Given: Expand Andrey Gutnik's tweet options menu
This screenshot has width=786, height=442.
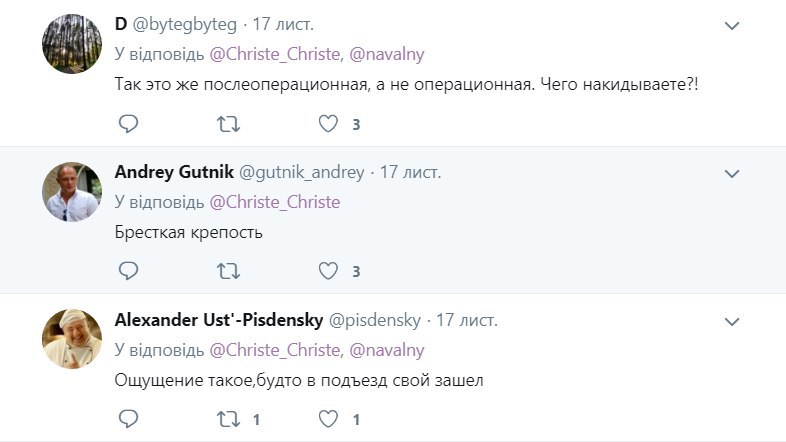Looking at the screenshot, I should (x=732, y=173).
